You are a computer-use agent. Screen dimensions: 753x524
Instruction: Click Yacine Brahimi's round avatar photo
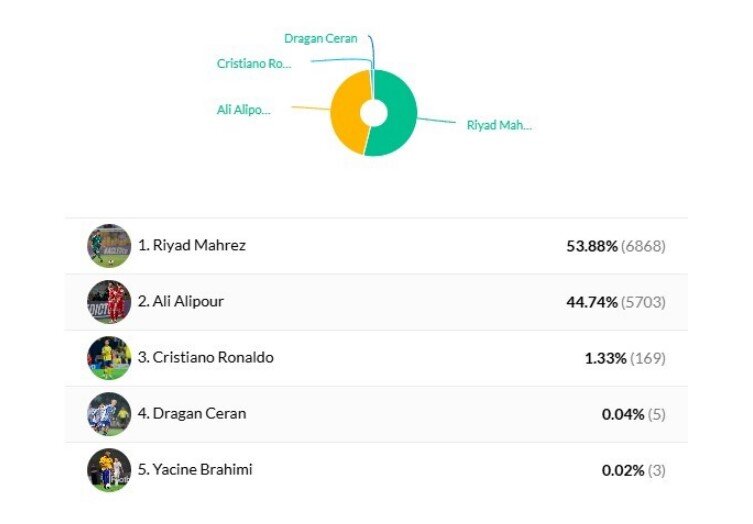click(109, 470)
